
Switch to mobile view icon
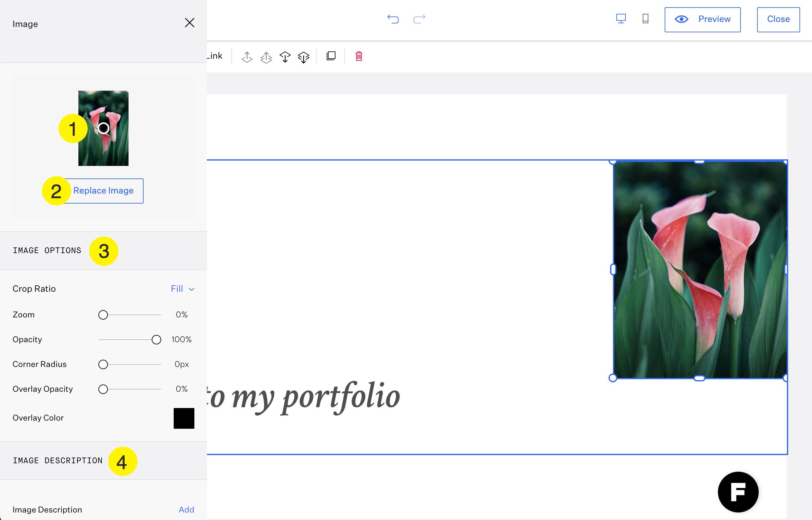(x=645, y=19)
